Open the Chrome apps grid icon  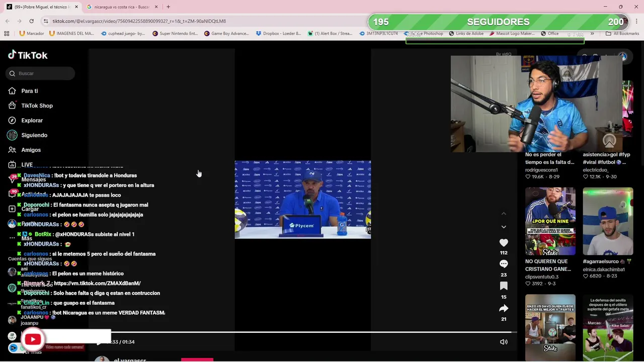click(x=7, y=34)
